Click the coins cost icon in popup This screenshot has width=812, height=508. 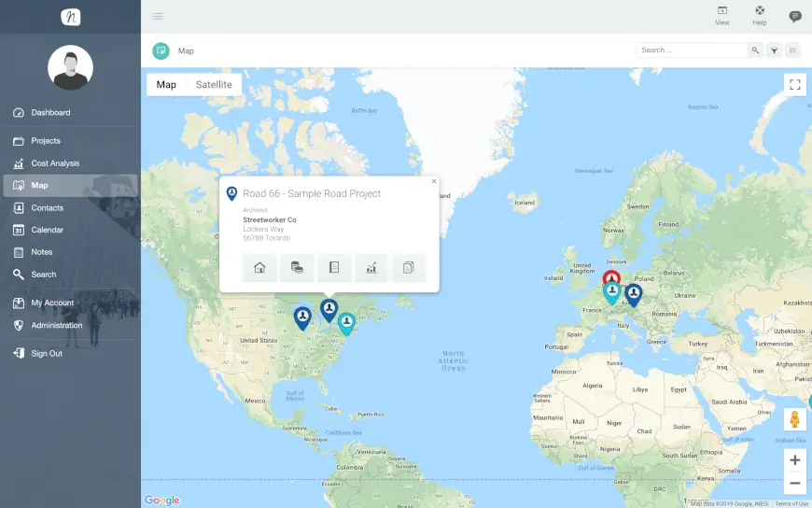click(297, 267)
